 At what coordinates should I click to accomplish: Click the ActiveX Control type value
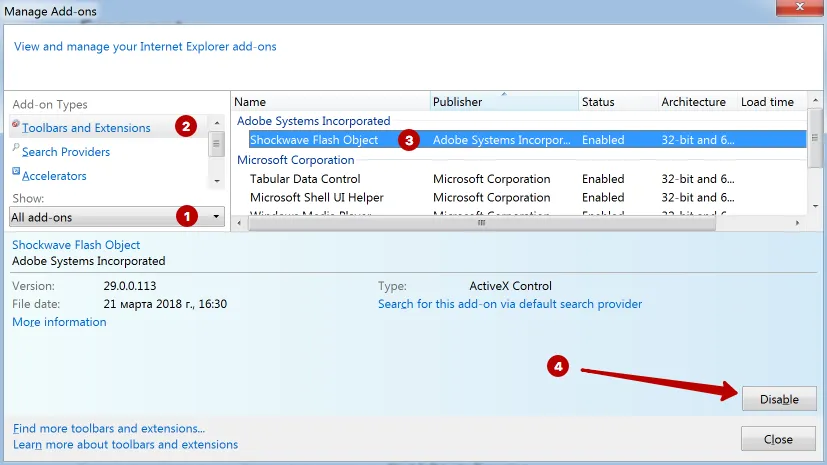coord(511,286)
